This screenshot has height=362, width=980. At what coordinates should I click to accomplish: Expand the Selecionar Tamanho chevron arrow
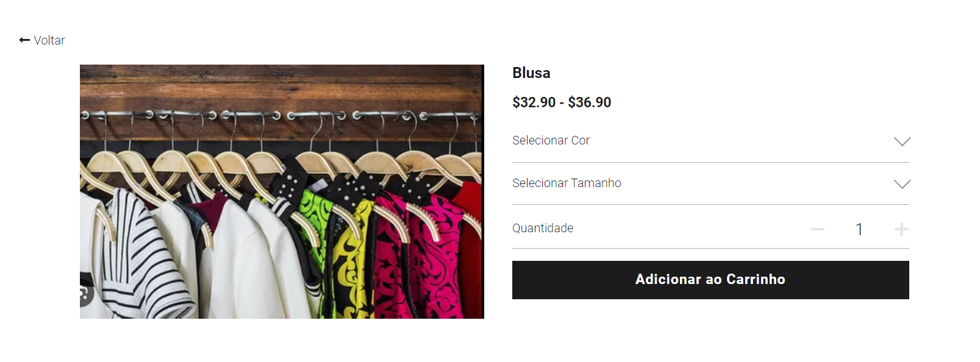click(x=902, y=184)
